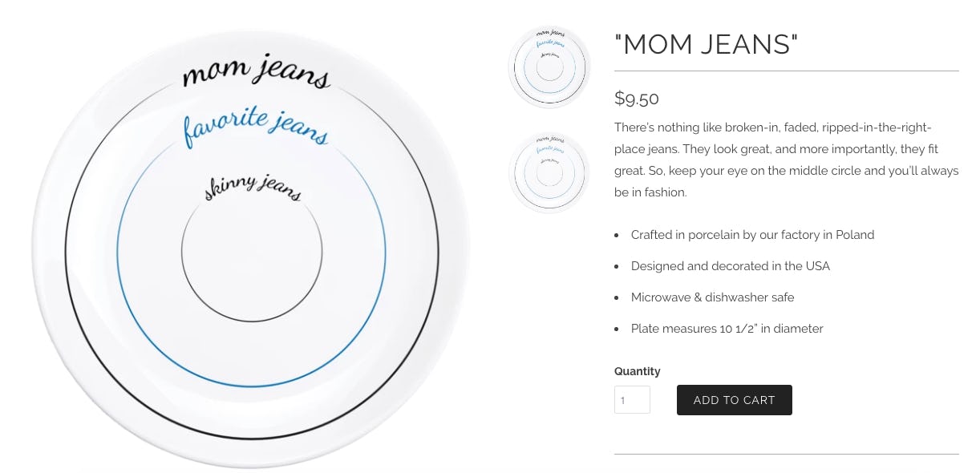The width and height of the screenshot is (980, 473).
Task: Click "Designed and decorated in the USA"
Action: 730,266
